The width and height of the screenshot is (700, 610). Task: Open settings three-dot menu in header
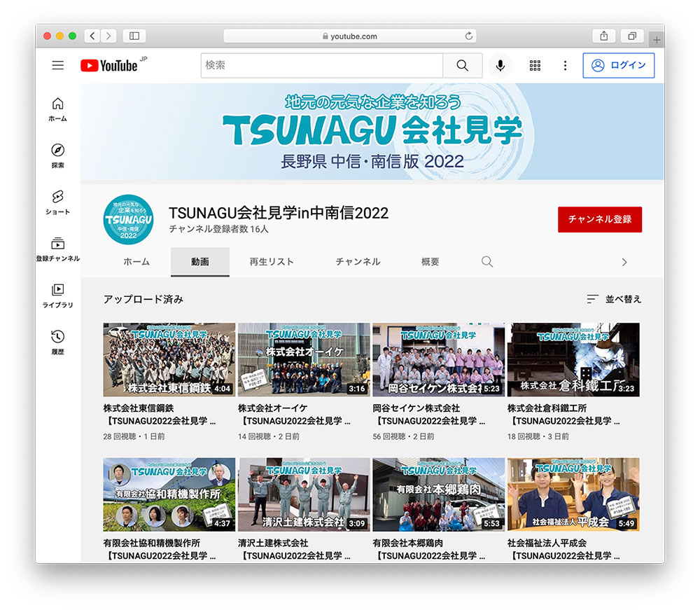(x=565, y=65)
